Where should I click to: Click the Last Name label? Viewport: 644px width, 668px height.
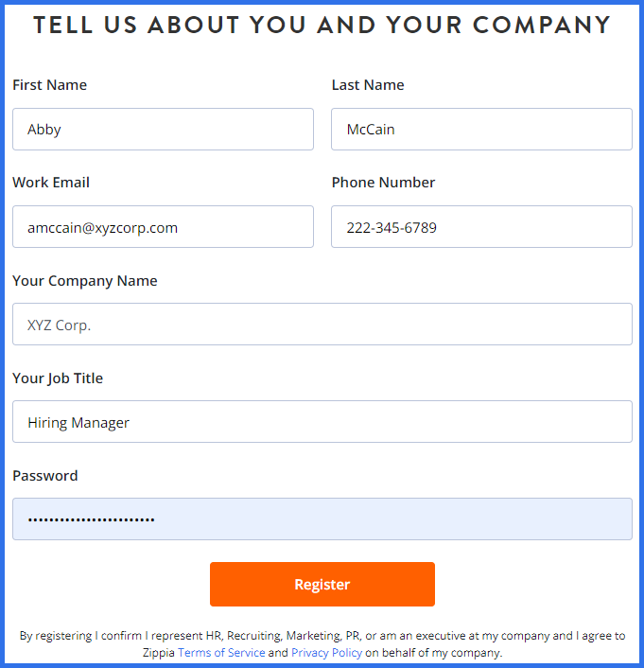[x=368, y=85]
